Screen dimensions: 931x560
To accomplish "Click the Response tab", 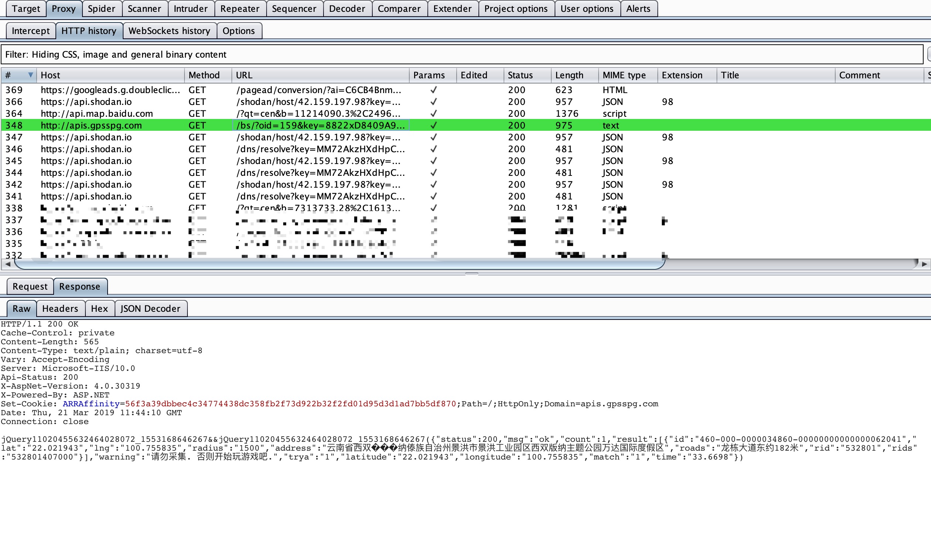I will pyautogui.click(x=79, y=286).
